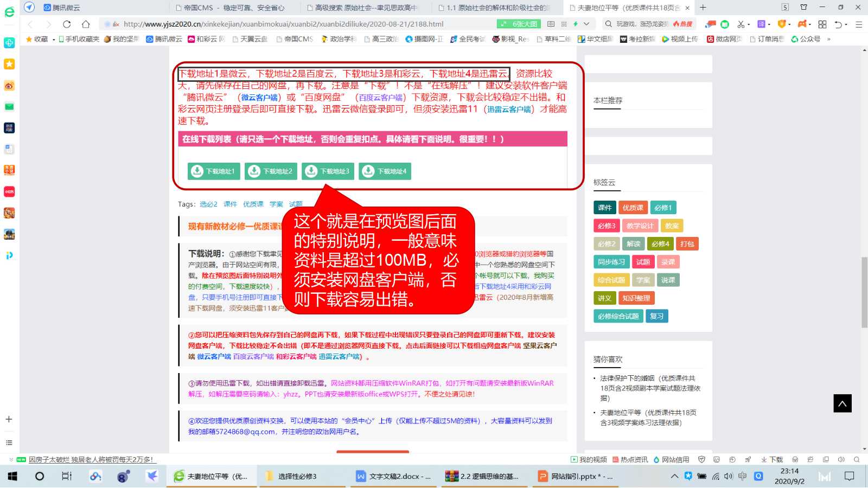Click the add sidebar app plus icon
This screenshot has width=868, height=488.
(x=9, y=419)
